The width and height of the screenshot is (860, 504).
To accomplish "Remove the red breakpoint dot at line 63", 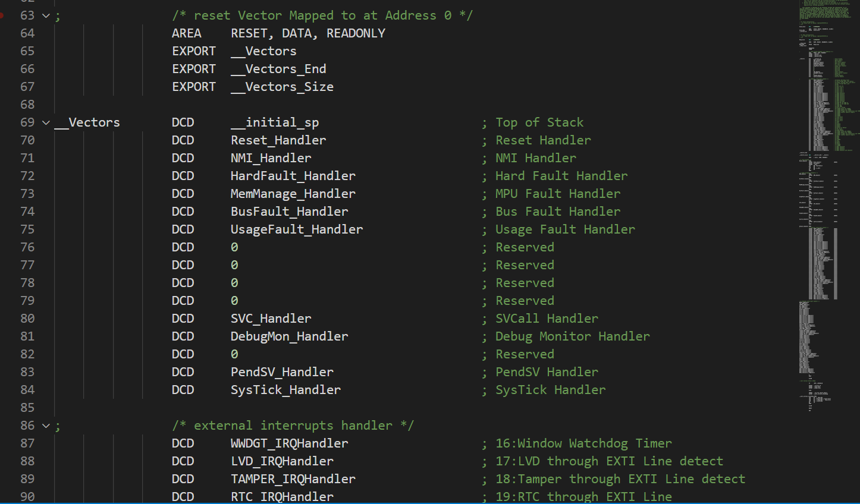I will click(x=2, y=15).
